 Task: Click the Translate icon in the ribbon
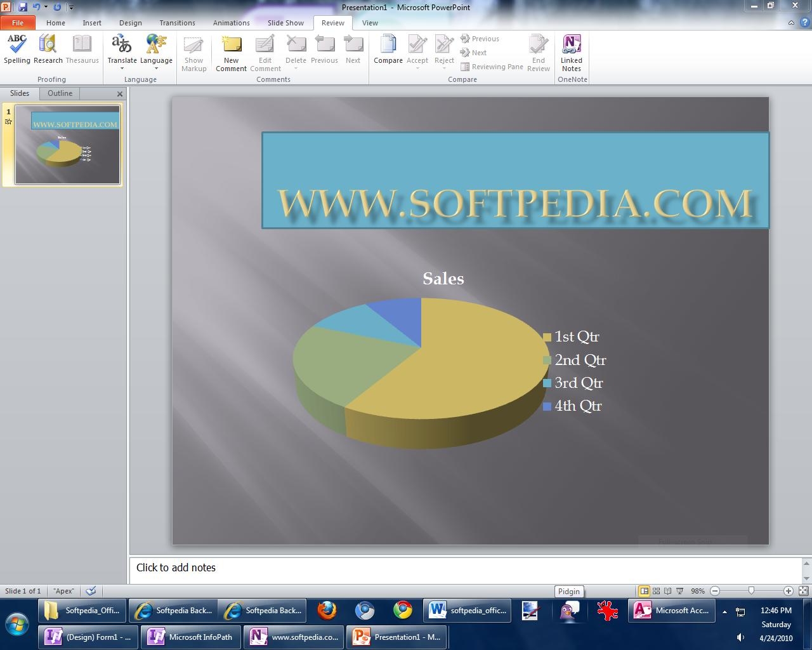(x=122, y=44)
